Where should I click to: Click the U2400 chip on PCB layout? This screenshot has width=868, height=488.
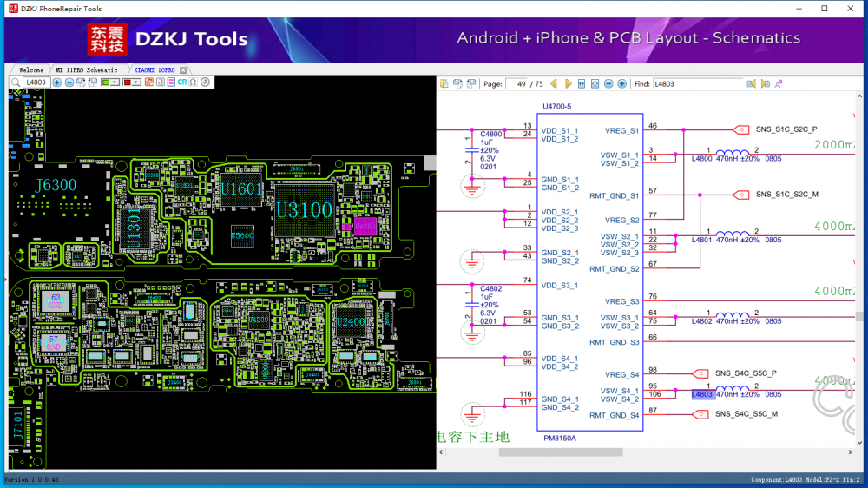pos(351,322)
